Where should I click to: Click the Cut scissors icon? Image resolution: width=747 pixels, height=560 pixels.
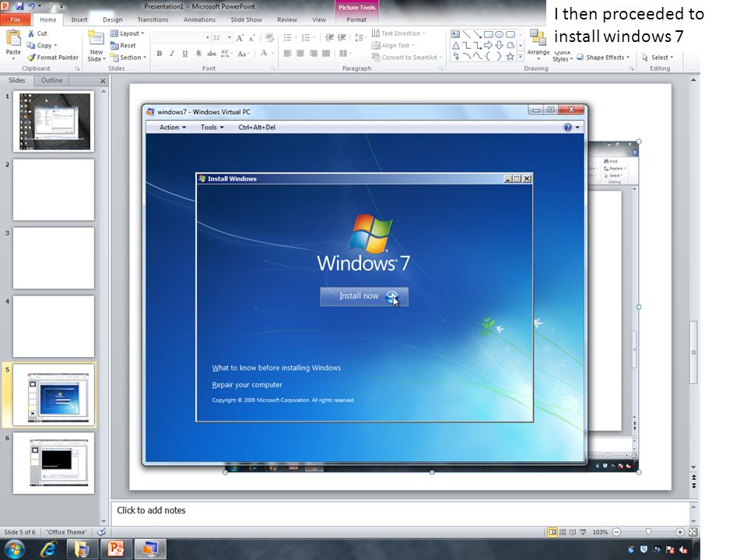pyautogui.click(x=30, y=33)
